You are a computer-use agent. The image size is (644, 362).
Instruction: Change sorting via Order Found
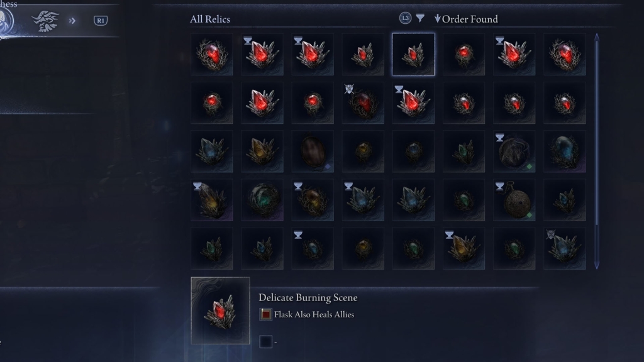tap(466, 19)
